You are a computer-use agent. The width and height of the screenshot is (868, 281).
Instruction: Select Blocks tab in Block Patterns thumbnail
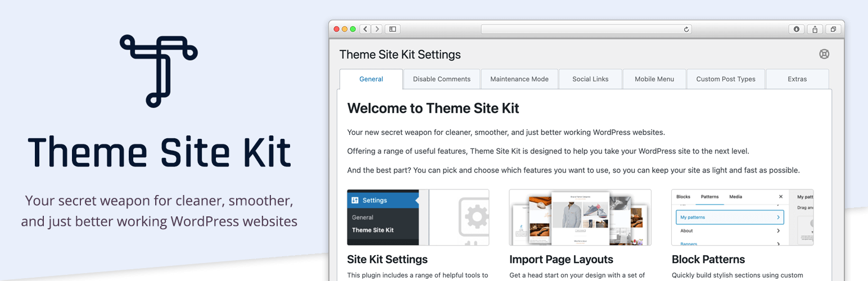click(683, 197)
